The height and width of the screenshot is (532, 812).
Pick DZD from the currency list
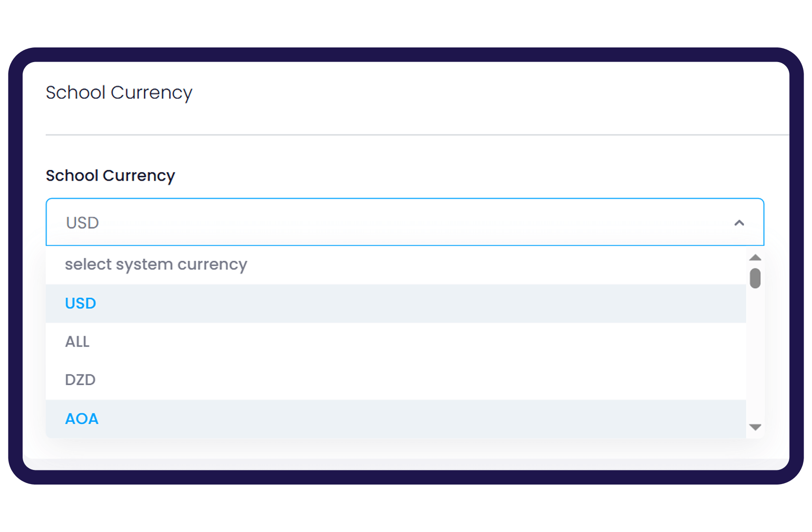(x=80, y=380)
